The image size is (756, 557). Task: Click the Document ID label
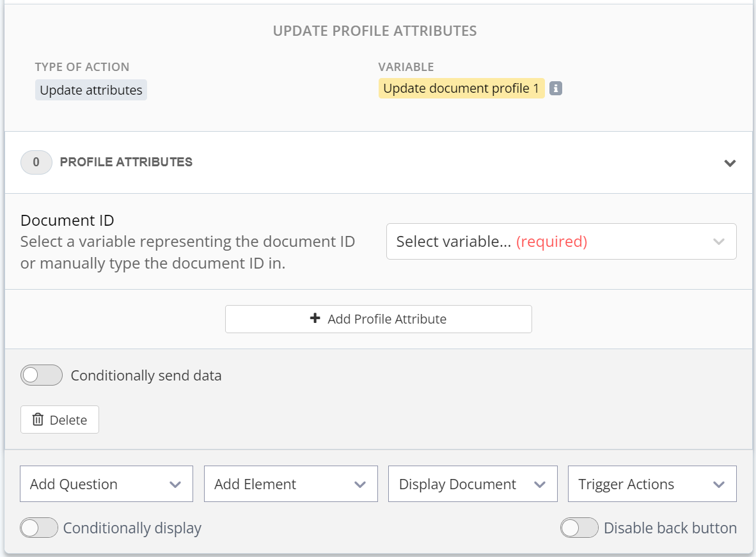67,221
